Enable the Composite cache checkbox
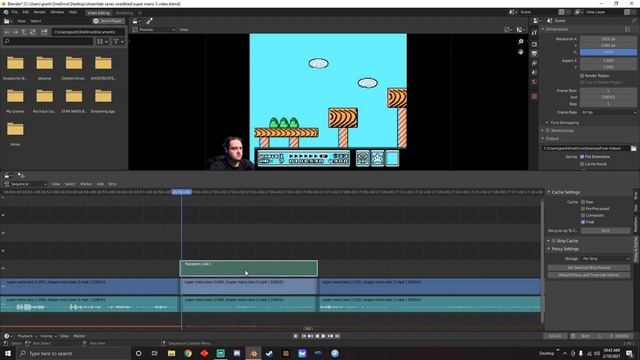Viewport: 640px width, 360px height. (x=582, y=215)
